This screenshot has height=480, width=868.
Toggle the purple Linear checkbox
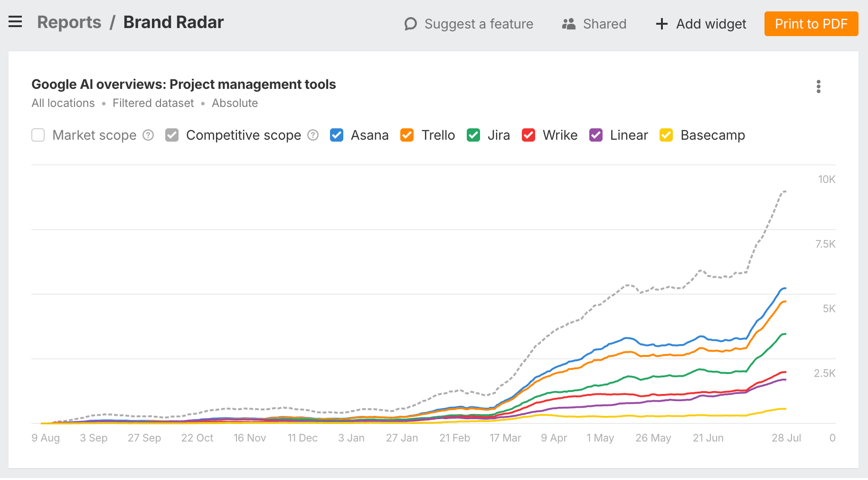pyautogui.click(x=596, y=135)
